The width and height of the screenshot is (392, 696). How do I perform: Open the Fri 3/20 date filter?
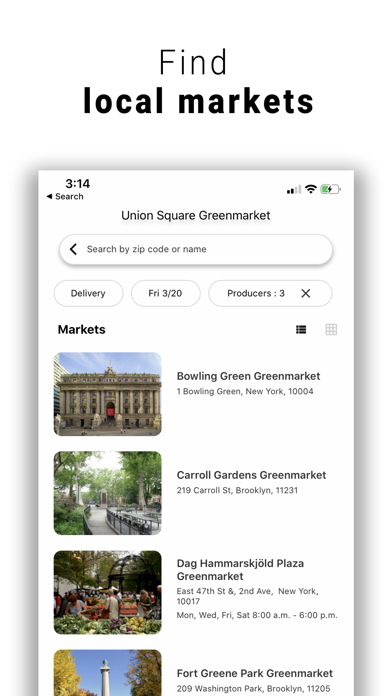(166, 293)
